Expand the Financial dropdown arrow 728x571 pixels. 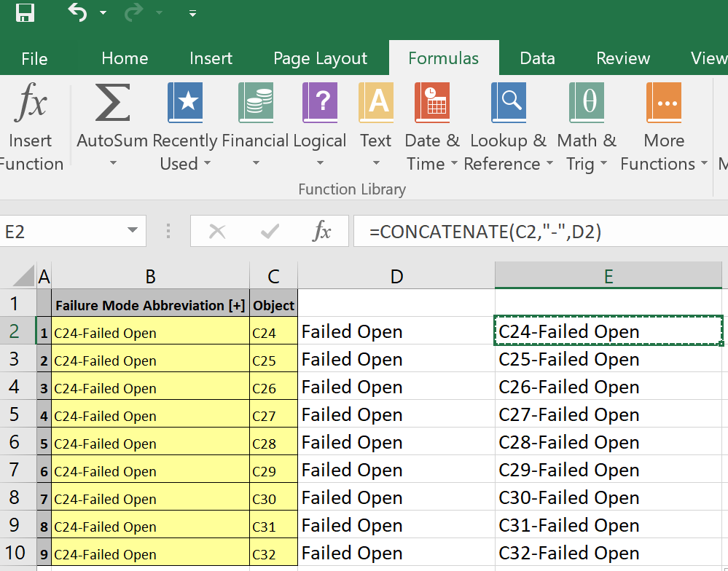tap(256, 163)
